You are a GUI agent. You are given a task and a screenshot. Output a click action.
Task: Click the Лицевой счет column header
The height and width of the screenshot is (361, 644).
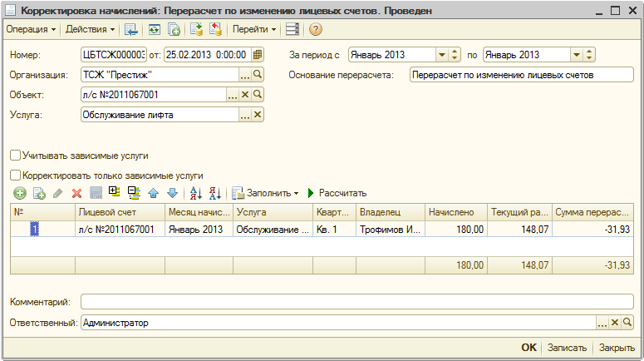pos(120,212)
